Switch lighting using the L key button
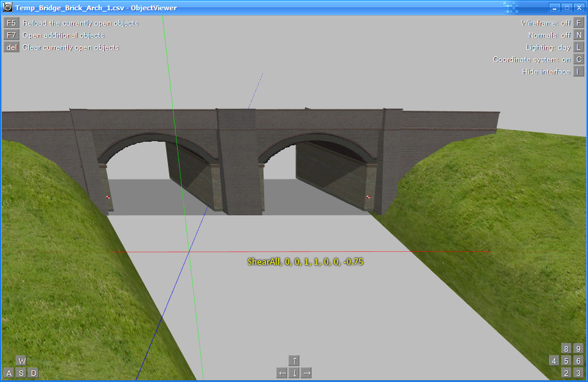Image resolution: width=588 pixels, height=382 pixels. pos(579,47)
